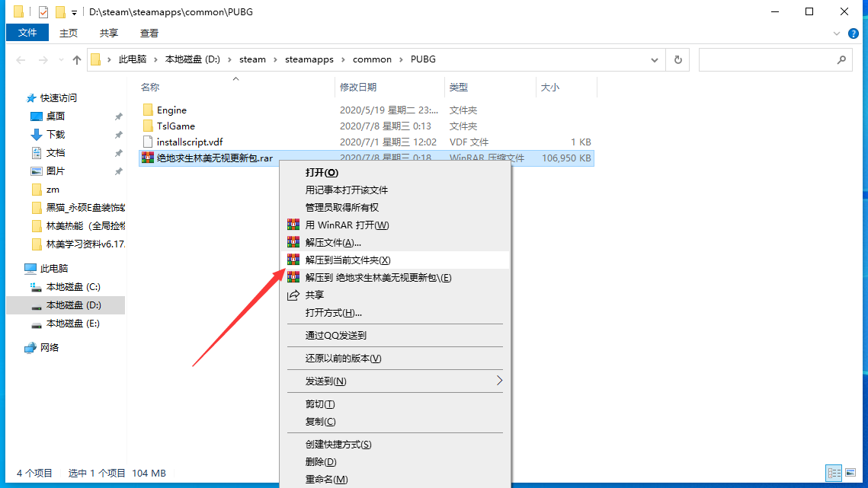Expand address bar history dropdown
The image size is (868, 488).
coord(655,59)
